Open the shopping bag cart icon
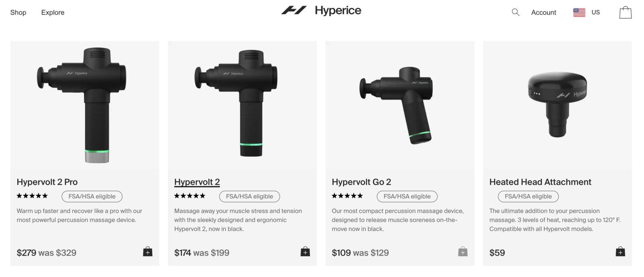 [x=625, y=12]
